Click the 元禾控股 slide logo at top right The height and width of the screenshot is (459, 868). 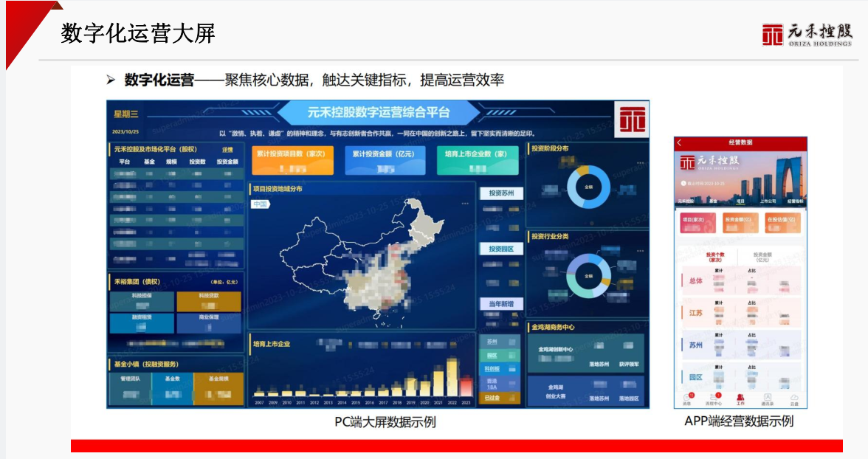[807, 35]
